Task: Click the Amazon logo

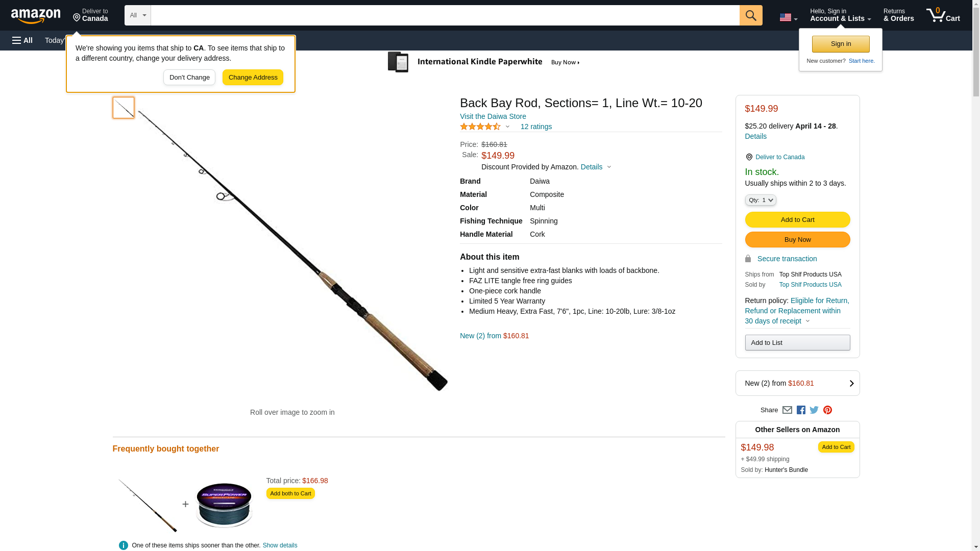Action: click(36, 16)
